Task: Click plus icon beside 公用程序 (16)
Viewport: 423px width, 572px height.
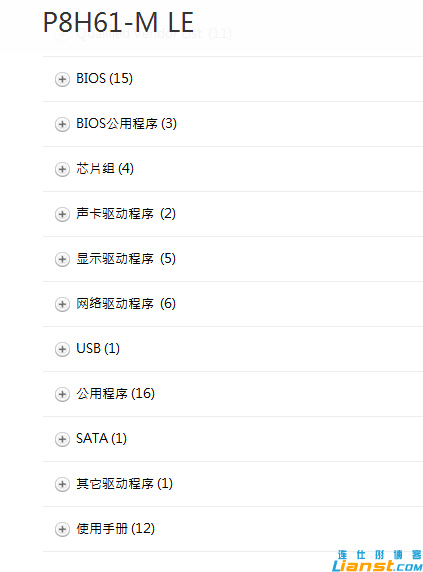Action: pyautogui.click(x=62, y=394)
